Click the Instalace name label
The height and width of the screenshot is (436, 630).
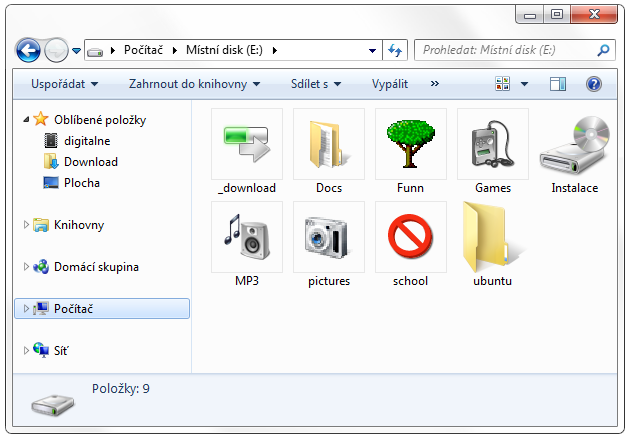pyautogui.click(x=575, y=188)
